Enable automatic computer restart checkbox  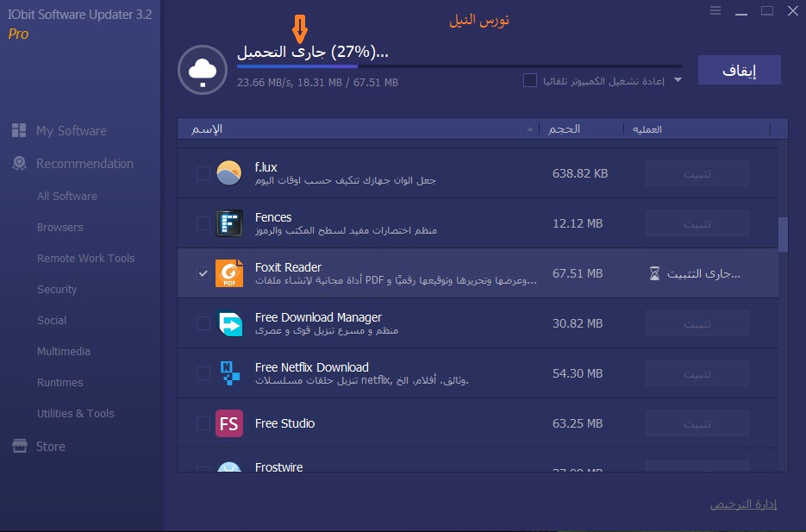tap(530, 80)
